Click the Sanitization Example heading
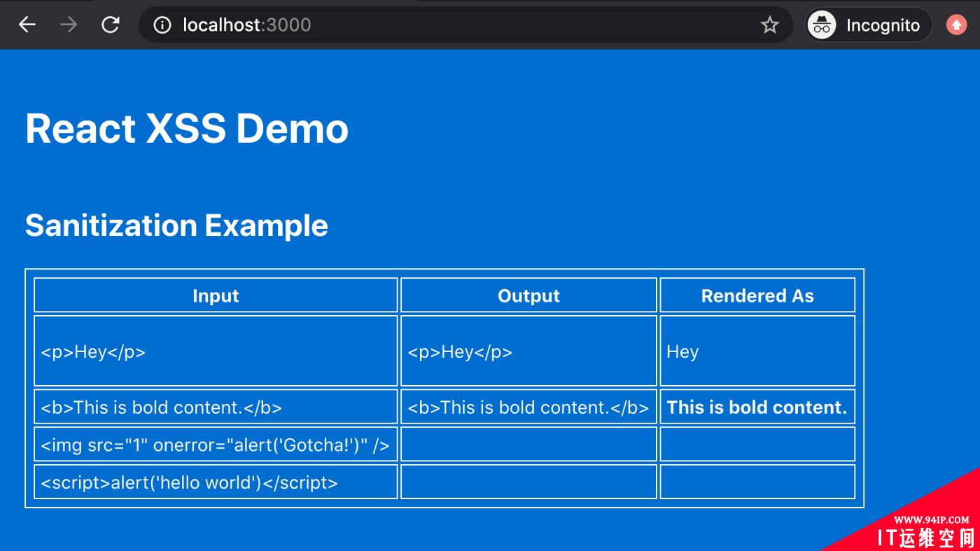 (176, 225)
